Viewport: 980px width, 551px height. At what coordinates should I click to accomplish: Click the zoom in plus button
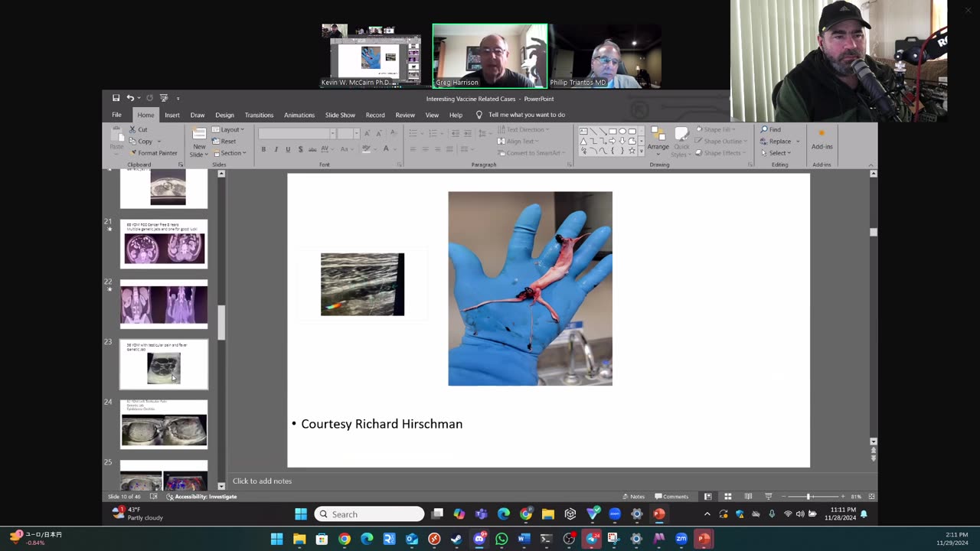point(843,497)
